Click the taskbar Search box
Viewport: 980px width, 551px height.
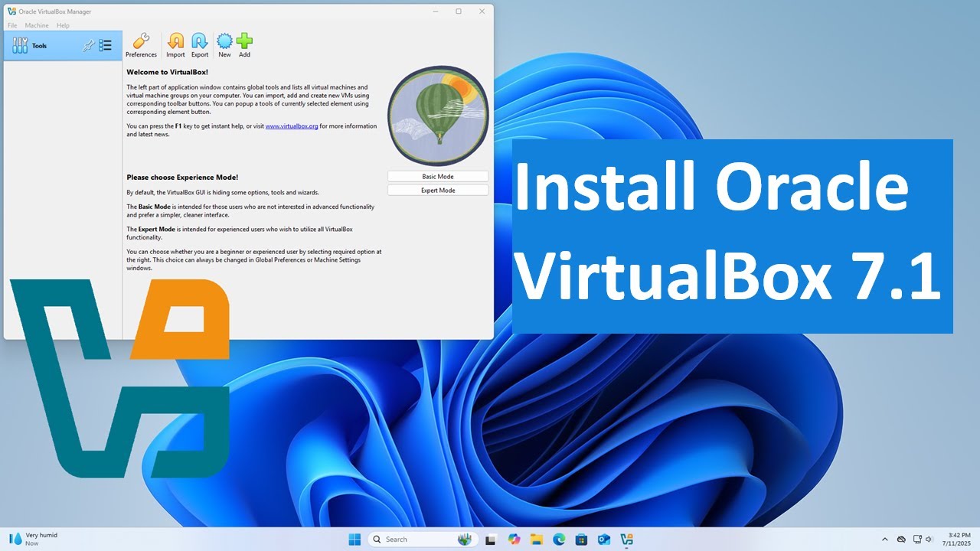point(423,540)
